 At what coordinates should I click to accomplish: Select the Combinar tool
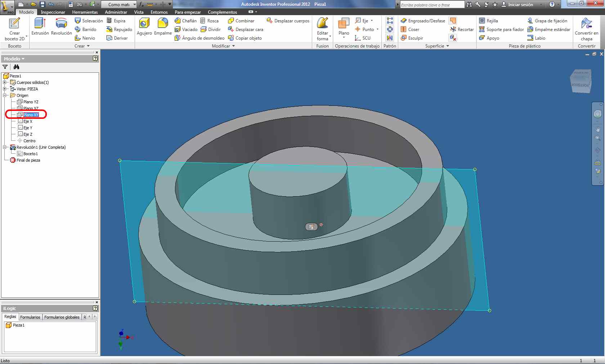(241, 21)
